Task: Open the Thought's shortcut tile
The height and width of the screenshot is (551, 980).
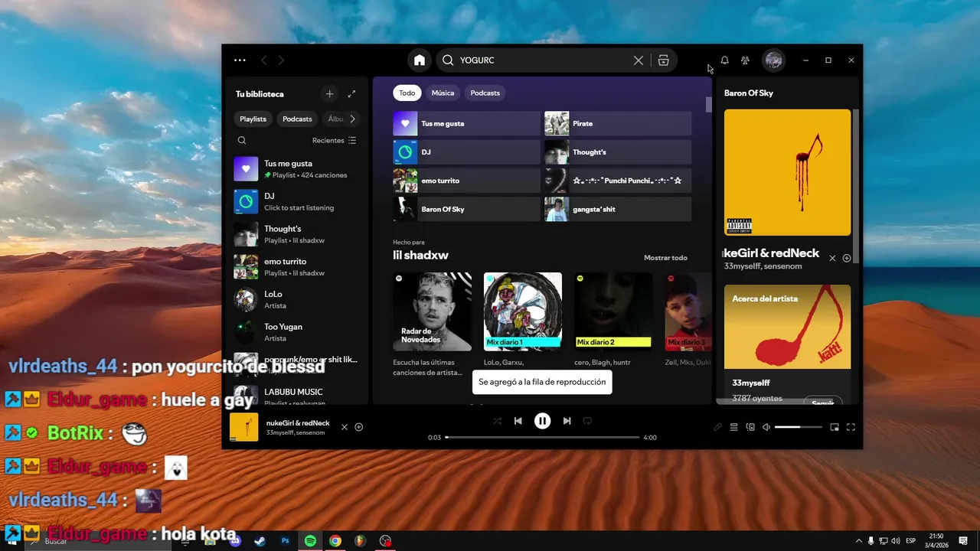Action: point(618,152)
